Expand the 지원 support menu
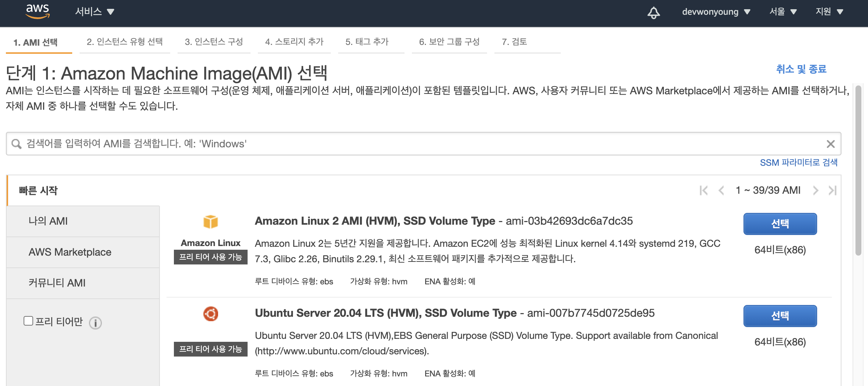Screen dimensions: 868x386 pos(829,12)
